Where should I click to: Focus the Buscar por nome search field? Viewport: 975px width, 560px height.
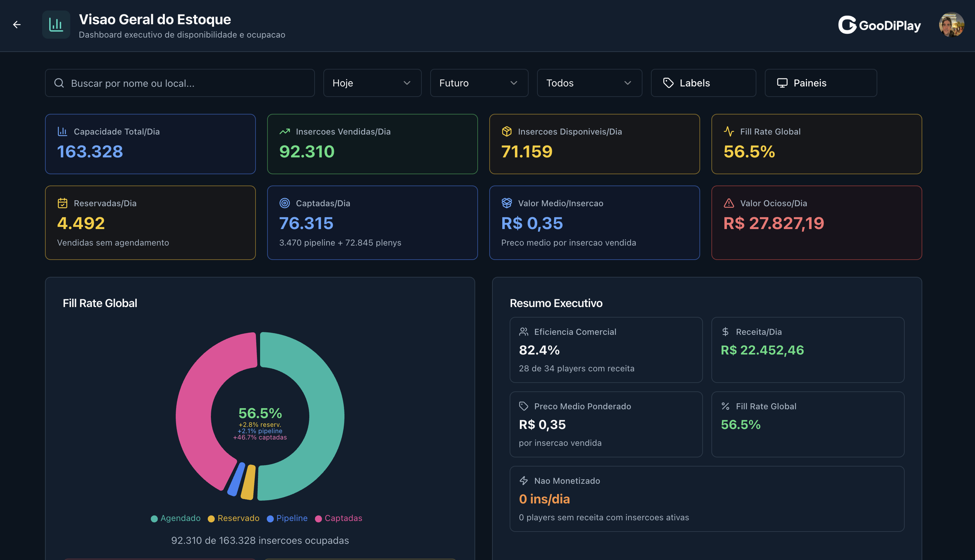pyautogui.click(x=180, y=83)
